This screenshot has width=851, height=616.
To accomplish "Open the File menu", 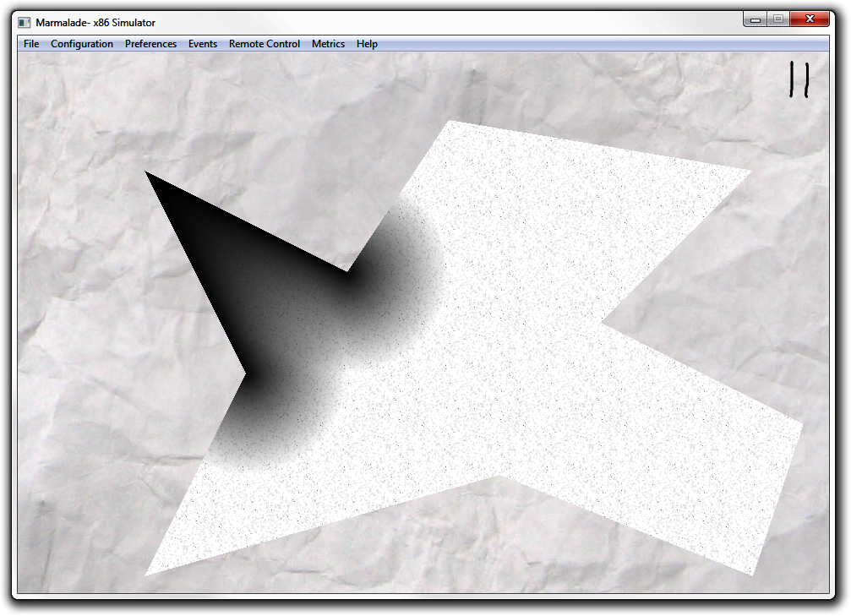I will [x=31, y=44].
